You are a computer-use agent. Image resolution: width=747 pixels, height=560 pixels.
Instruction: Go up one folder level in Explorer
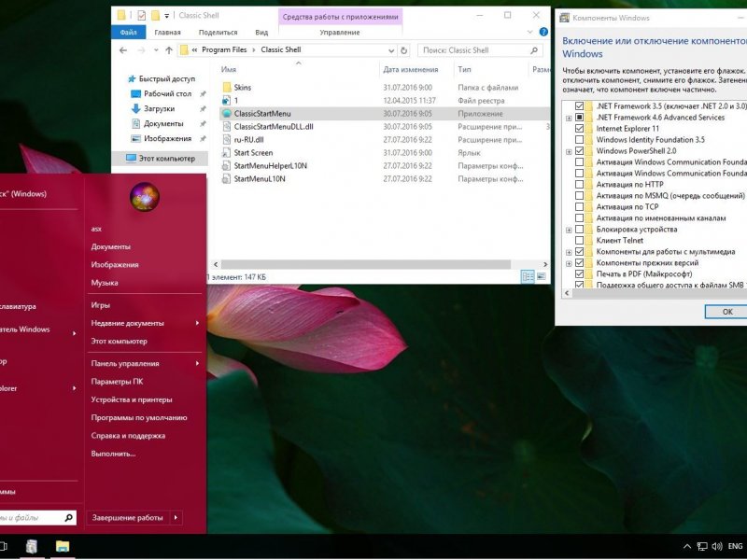pyautogui.click(x=169, y=50)
